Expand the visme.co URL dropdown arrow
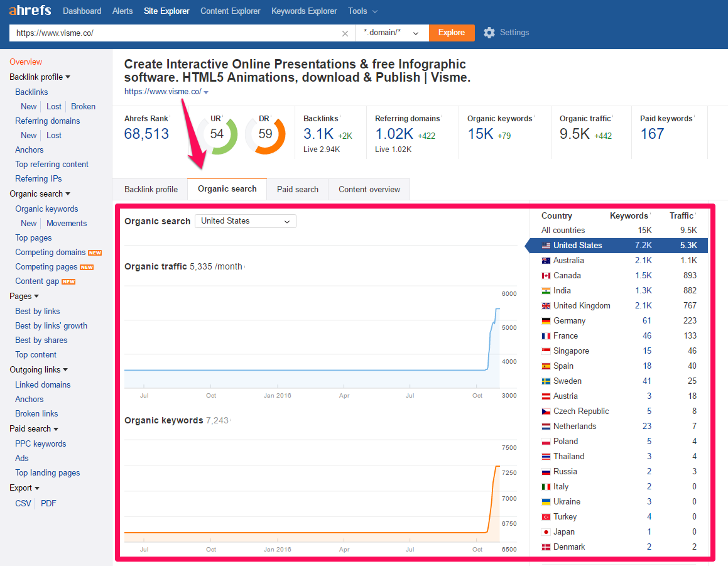This screenshot has height=566, width=728. [x=206, y=92]
